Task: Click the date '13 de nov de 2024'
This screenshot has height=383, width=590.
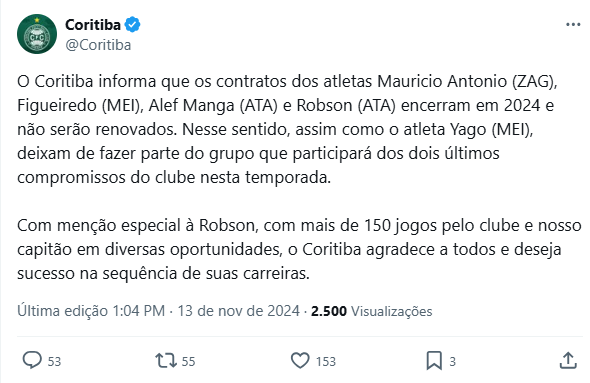Action: pyautogui.click(x=239, y=311)
